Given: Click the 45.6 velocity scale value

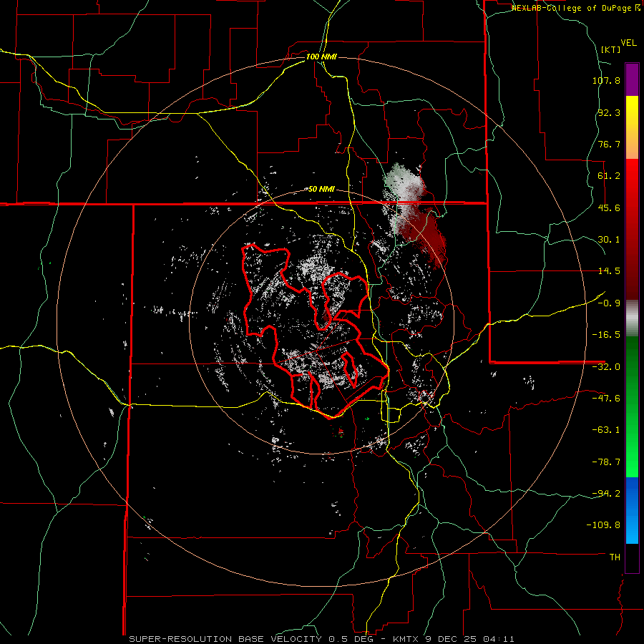Looking at the screenshot, I should 609,208.
